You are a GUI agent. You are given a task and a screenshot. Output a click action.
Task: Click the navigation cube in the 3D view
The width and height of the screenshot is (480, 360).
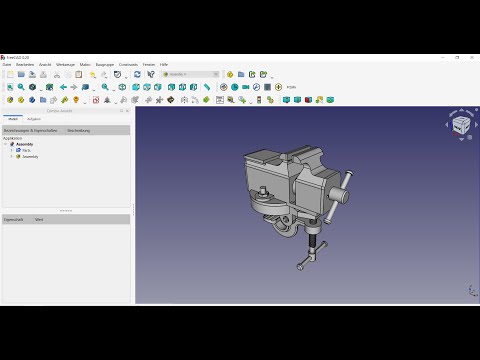coord(461,125)
